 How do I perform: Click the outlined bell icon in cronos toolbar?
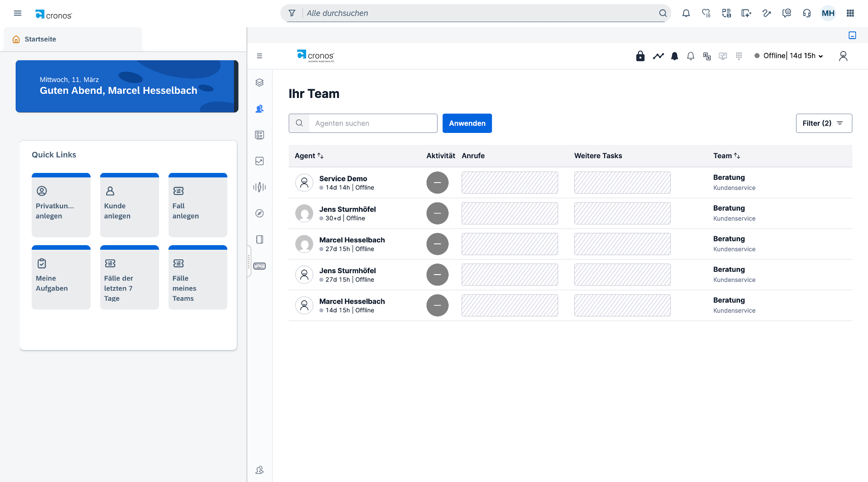pyautogui.click(x=691, y=56)
